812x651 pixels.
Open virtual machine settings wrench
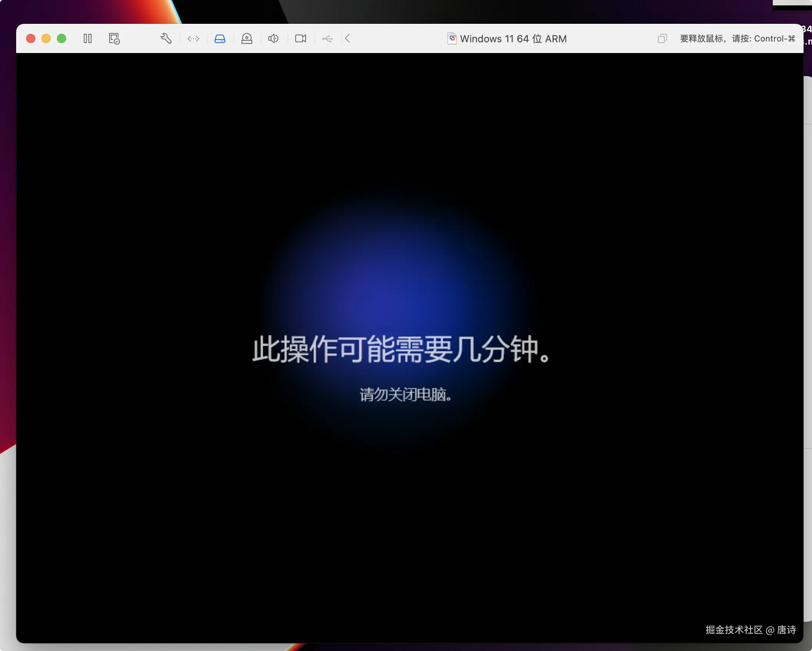click(166, 38)
